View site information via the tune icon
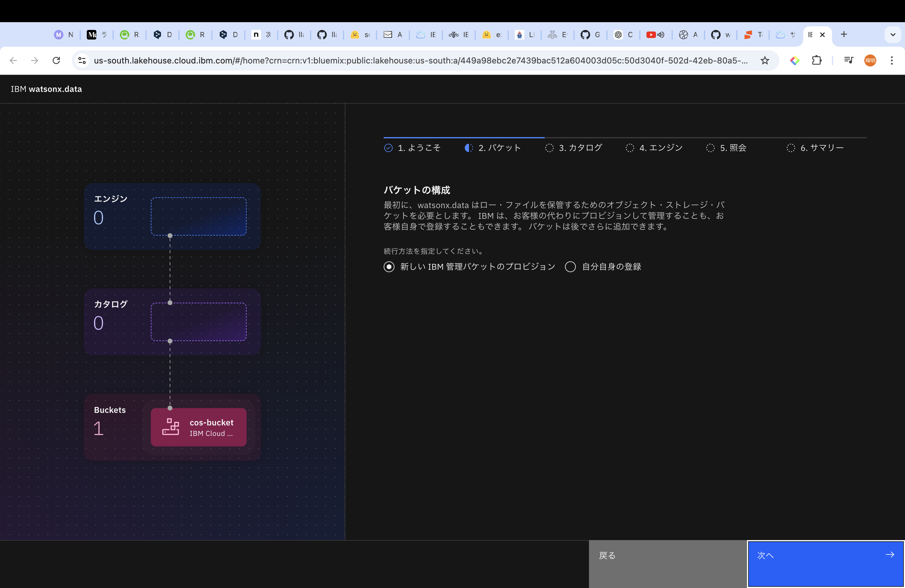This screenshot has height=588, width=905. (82, 60)
